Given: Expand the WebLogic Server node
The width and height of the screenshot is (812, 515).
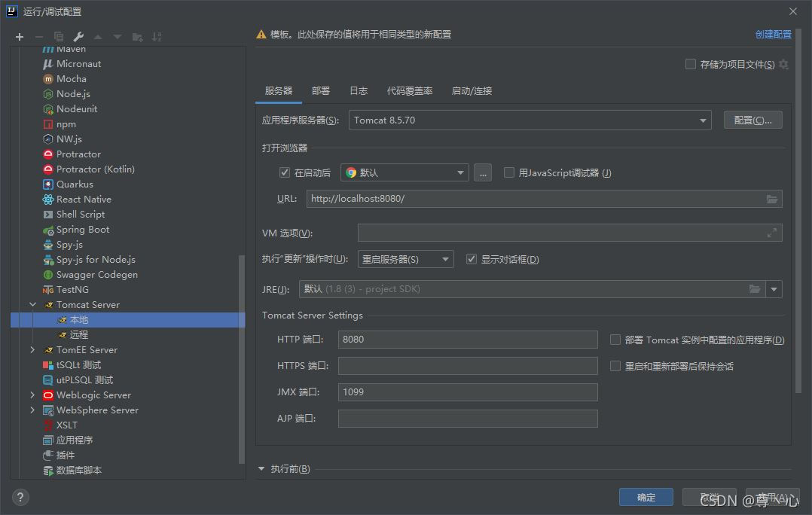Looking at the screenshot, I should click(32, 395).
